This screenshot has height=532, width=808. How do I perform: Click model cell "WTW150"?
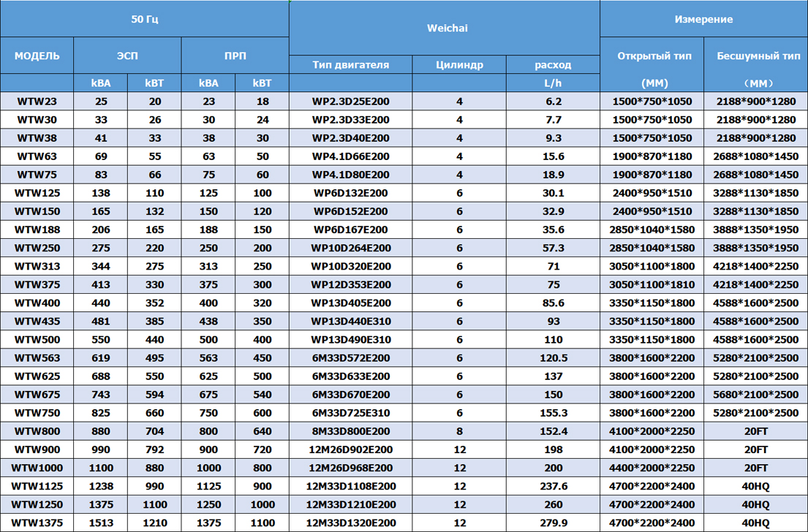37,212
